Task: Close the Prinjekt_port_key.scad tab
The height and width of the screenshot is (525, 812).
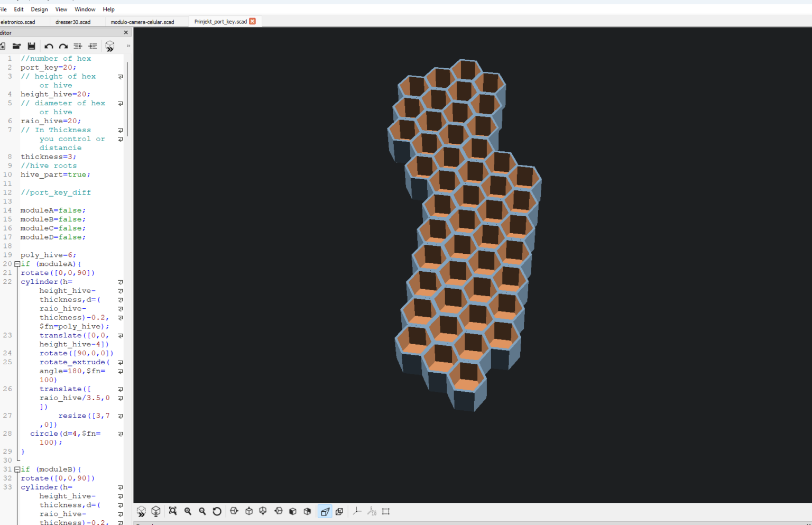Action: pos(252,21)
